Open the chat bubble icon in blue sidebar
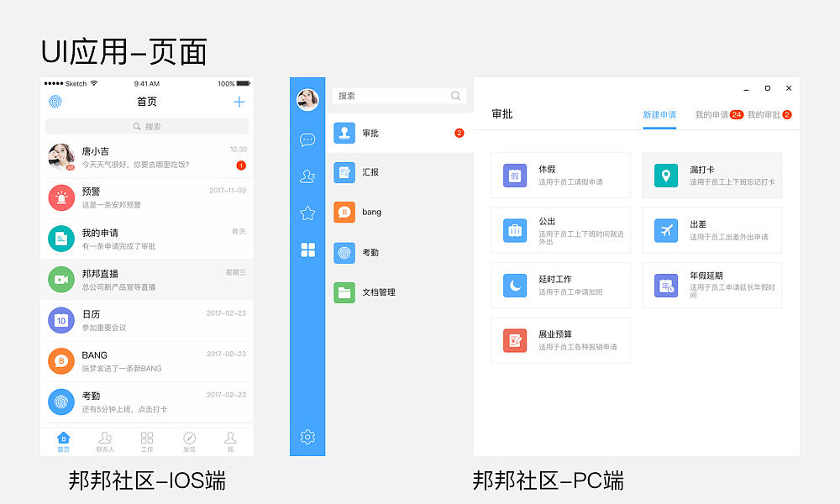 coord(307,139)
